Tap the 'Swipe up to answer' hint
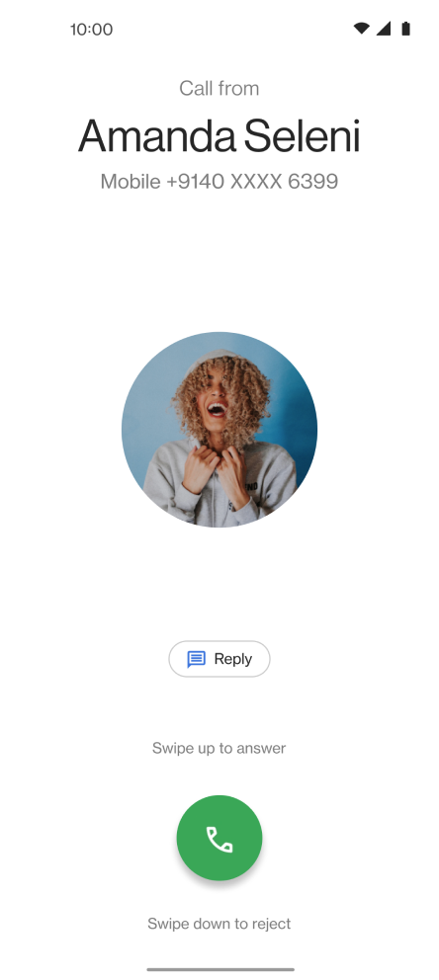Screen dimensions: 439x980 point(219,748)
